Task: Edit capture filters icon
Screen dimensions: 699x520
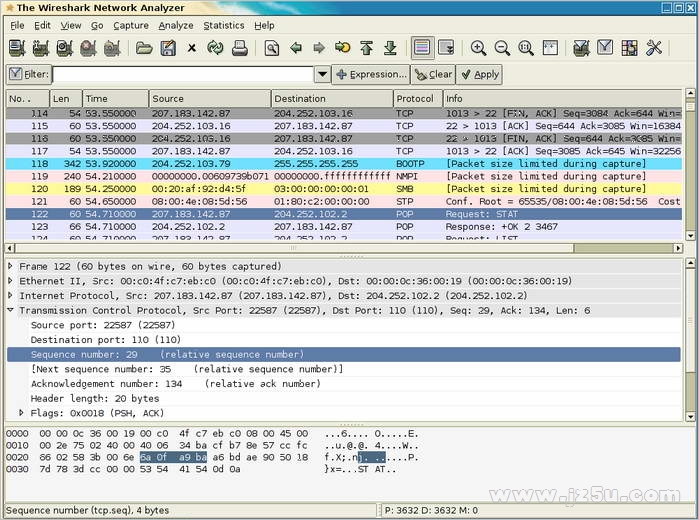Action: pyautogui.click(x=581, y=48)
